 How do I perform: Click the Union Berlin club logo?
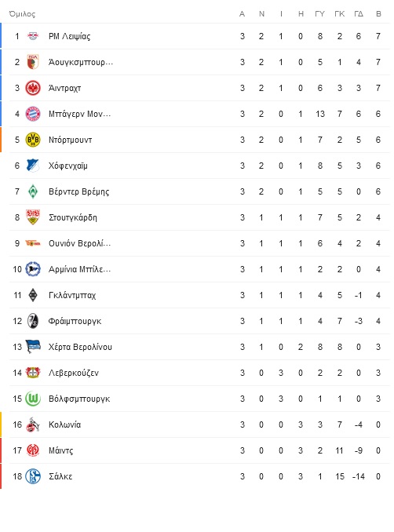click(x=33, y=243)
